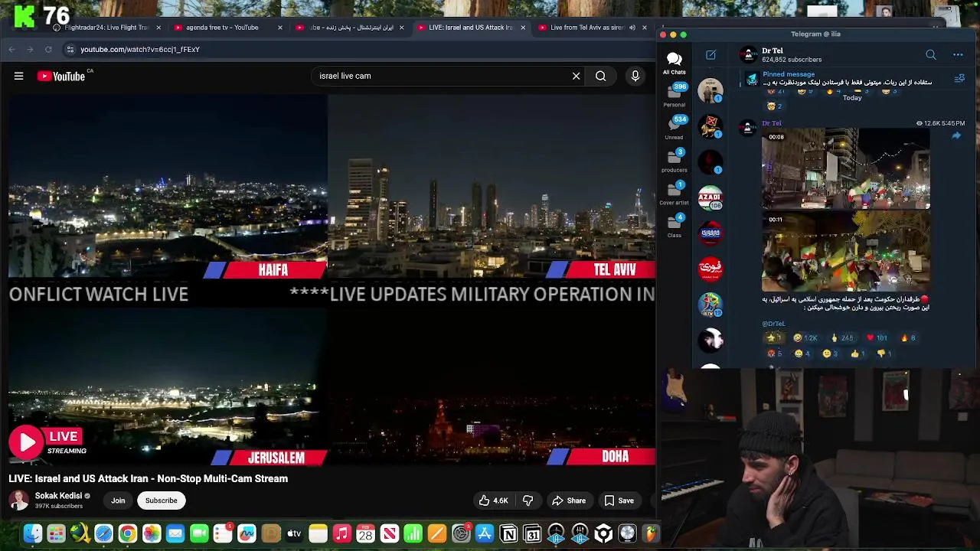Switch to agenda free tv YouTube tab
The width and height of the screenshot is (980, 551).
[222, 28]
